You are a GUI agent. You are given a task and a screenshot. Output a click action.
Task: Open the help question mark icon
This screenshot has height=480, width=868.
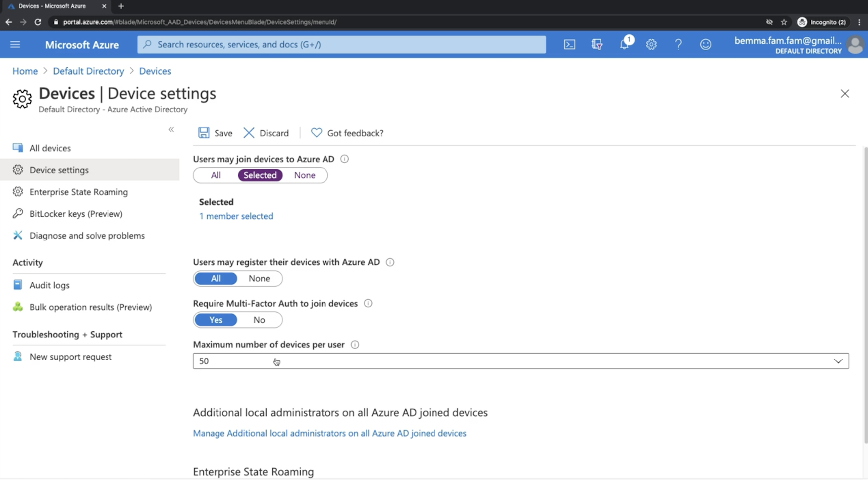[x=678, y=45]
